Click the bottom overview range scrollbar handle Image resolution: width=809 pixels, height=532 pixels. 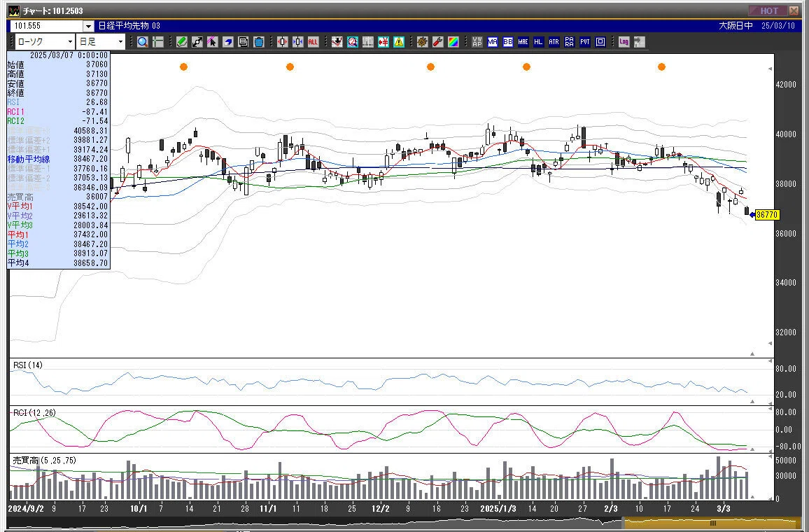pyautogui.click(x=713, y=523)
